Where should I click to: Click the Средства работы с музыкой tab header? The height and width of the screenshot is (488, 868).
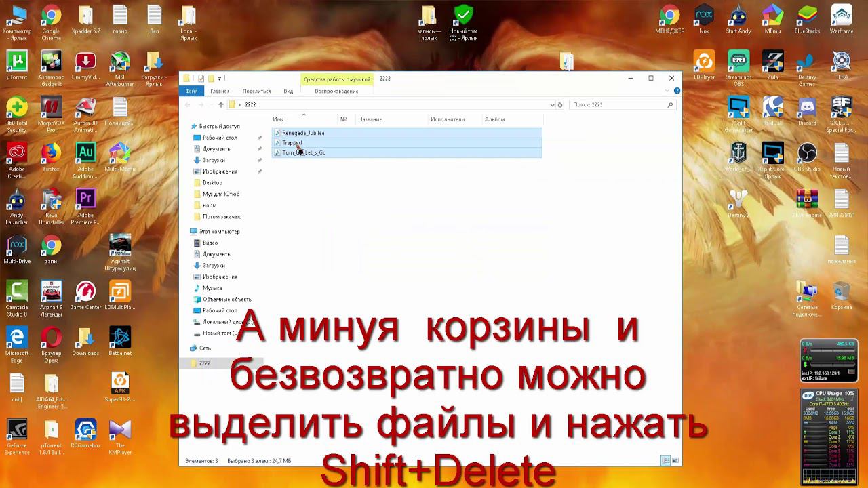coord(337,79)
